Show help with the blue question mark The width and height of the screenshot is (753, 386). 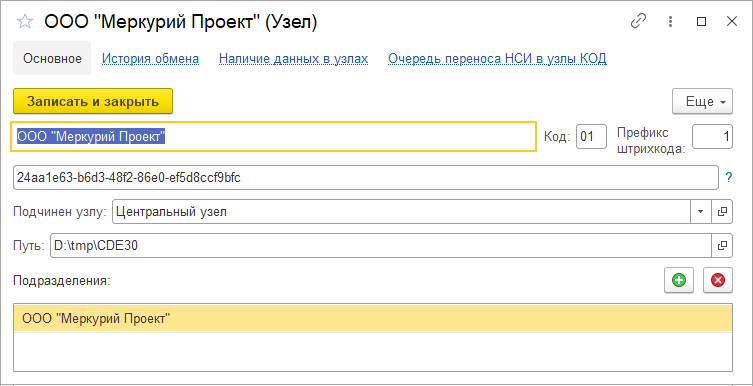729,178
